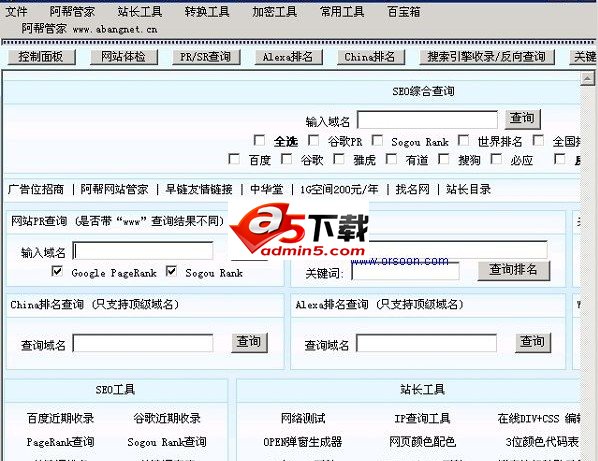
Task: Open the PR/SR查询 toolbar button
Action: 206,57
